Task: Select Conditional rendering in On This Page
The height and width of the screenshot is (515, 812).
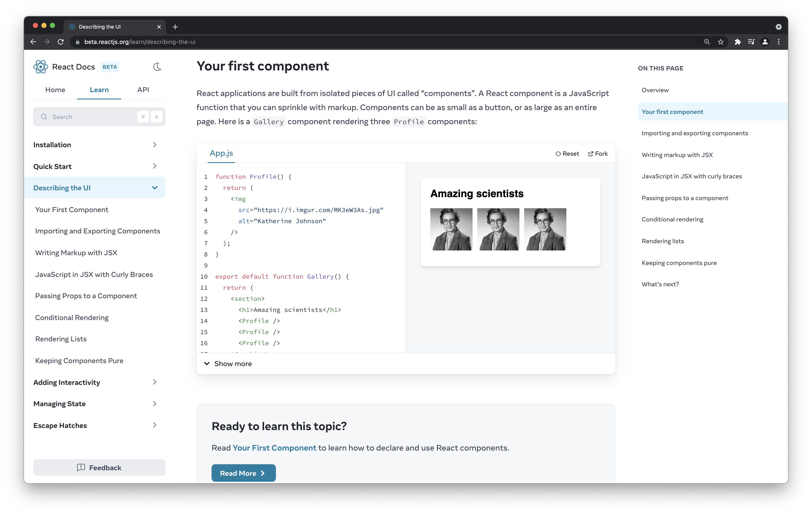Action: (672, 219)
